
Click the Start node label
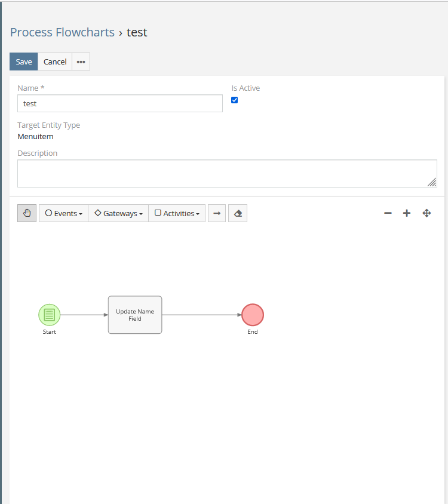click(49, 331)
